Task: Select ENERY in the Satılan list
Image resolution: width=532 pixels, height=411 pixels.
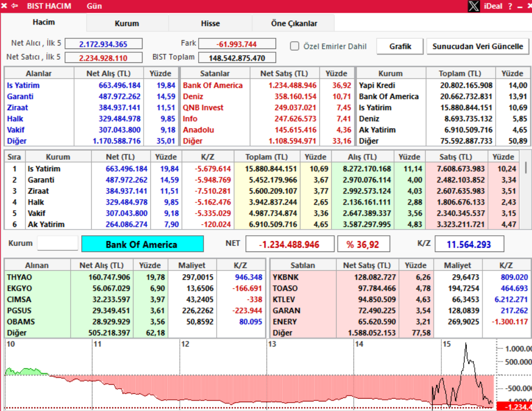Action: click(285, 322)
